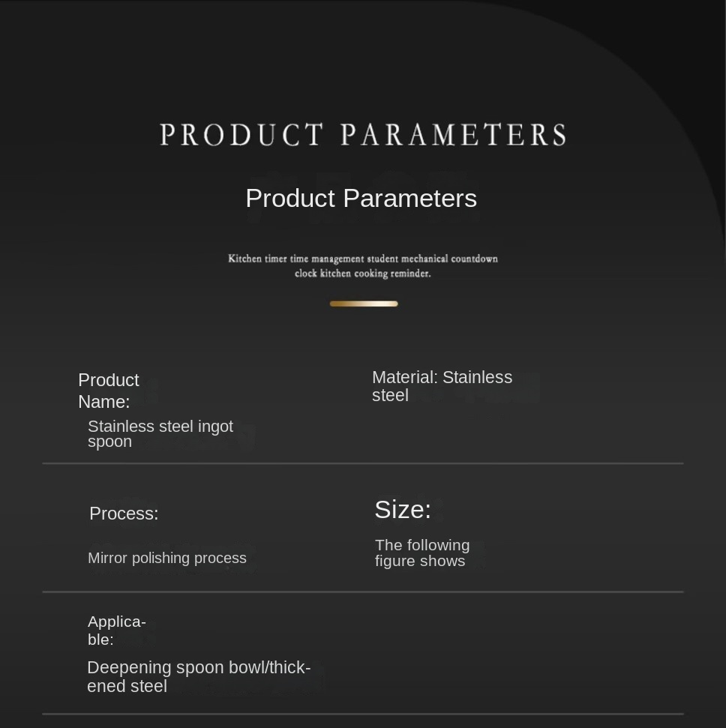Click the 'Mirror polishing process' text

tap(166, 558)
